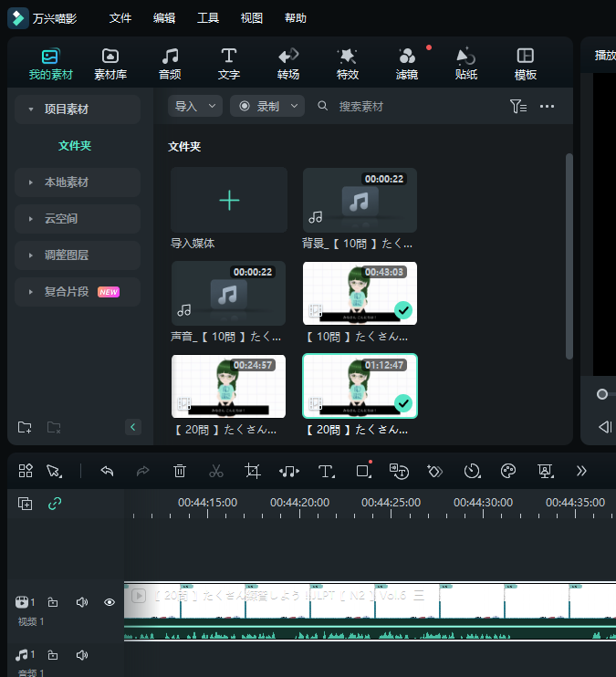This screenshot has width=616, height=677.
Task: Mute the video 1 track speaker
Action: click(x=82, y=602)
